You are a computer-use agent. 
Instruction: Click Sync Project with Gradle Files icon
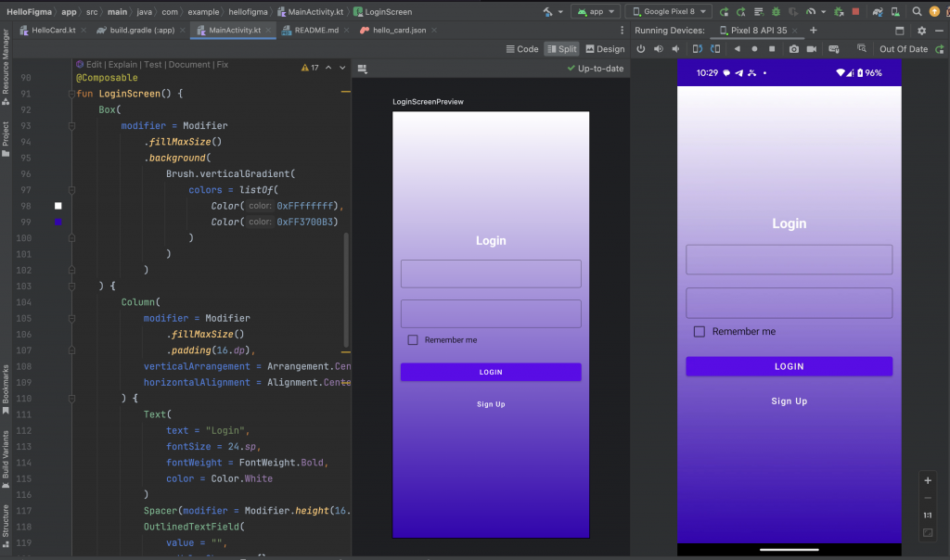[878, 11]
